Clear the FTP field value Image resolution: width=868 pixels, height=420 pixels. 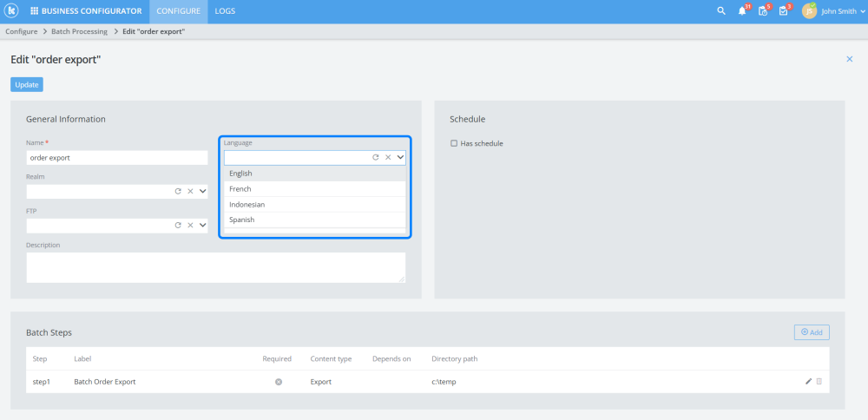coord(190,226)
